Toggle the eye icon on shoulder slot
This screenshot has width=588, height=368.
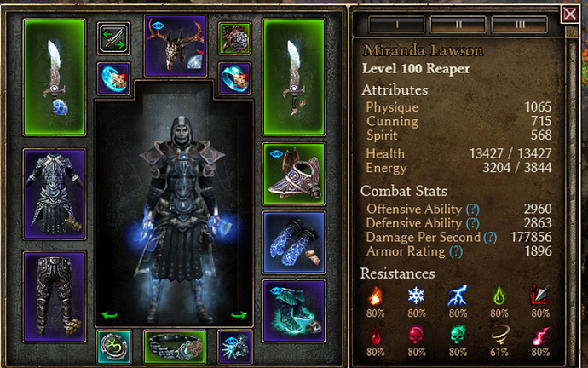[x=276, y=153]
